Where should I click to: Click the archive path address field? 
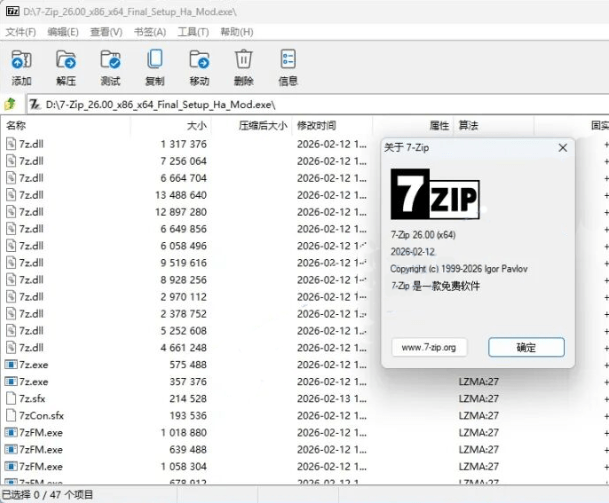coord(318,104)
